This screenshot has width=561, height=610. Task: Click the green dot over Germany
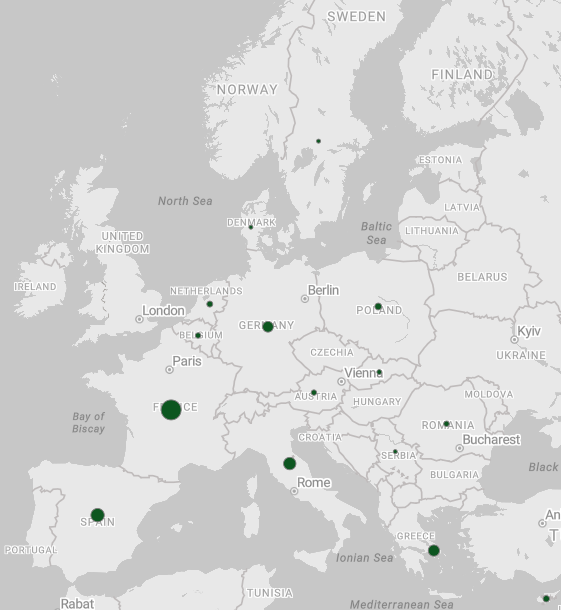(x=268, y=326)
